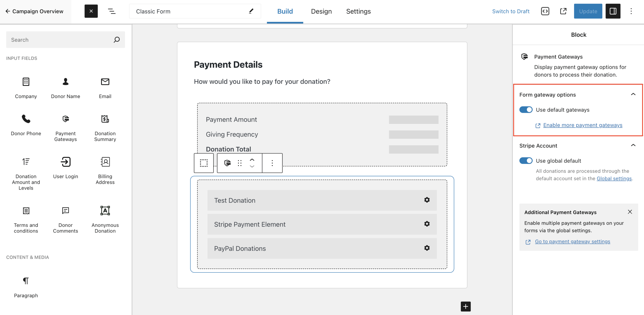Screen dimensions: 644x315
Task: Click the plus add block button
Action: 465,306
